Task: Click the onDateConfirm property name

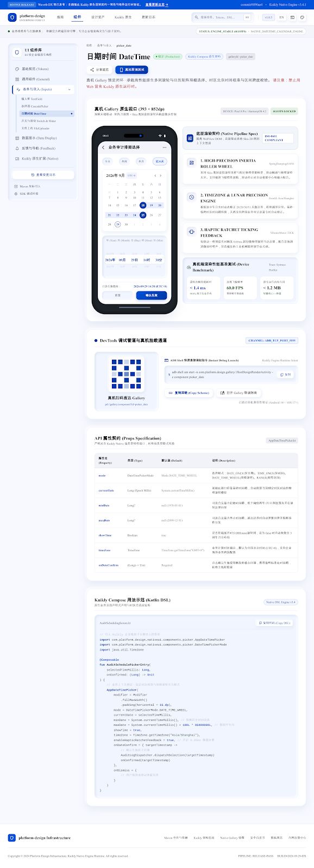Action: pos(108,565)
